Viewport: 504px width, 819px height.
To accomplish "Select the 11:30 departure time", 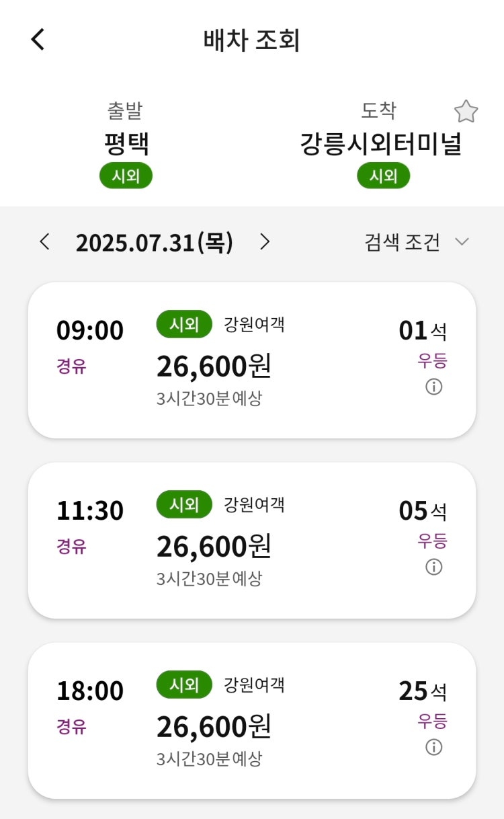I will pos(90,511).
